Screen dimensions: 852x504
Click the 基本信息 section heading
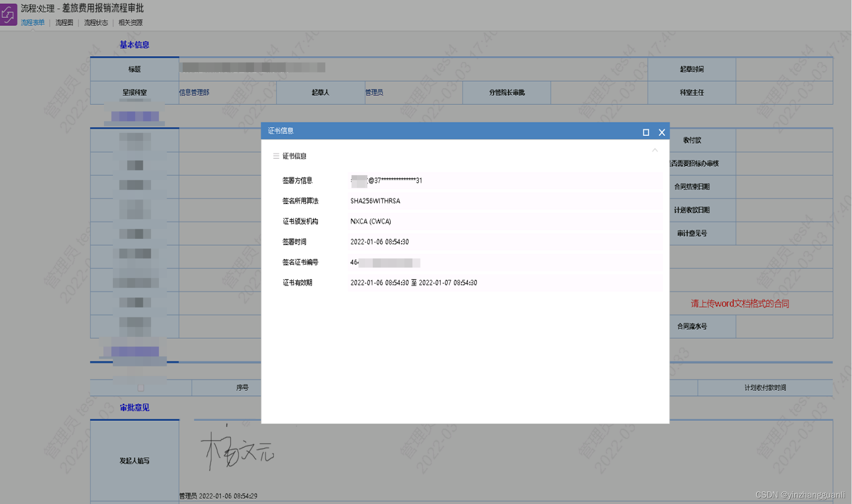coord(134,45)
